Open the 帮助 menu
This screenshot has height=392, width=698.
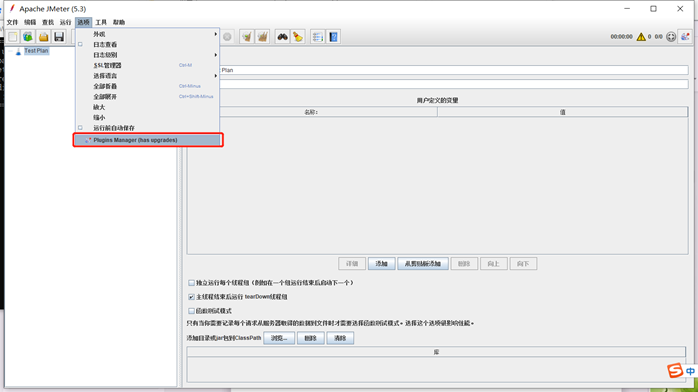click(x=119, y=22)
